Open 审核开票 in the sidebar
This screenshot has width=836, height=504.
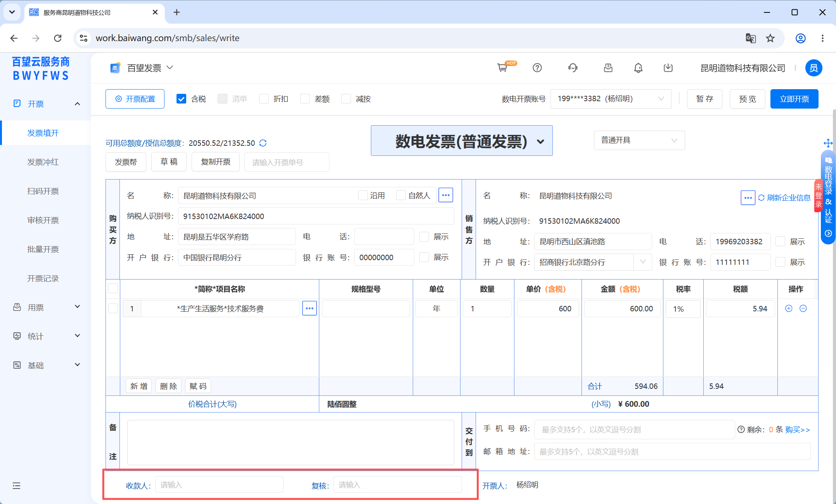(x=43, y=220)
